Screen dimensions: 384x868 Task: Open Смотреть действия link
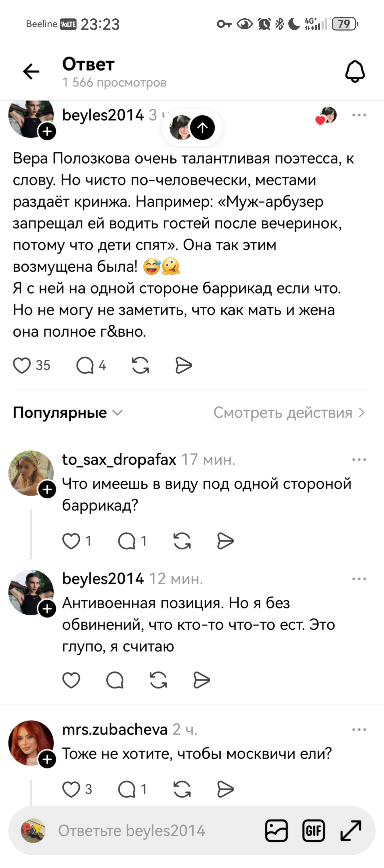[289, 413]
